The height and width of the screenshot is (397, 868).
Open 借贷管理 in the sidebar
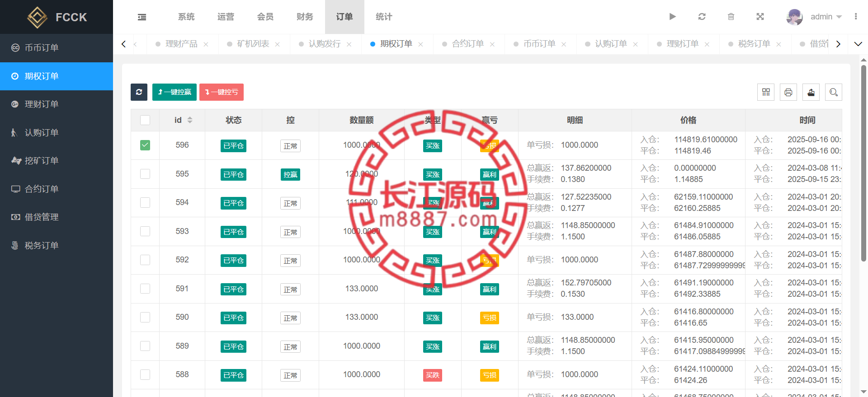coord(57,217)
